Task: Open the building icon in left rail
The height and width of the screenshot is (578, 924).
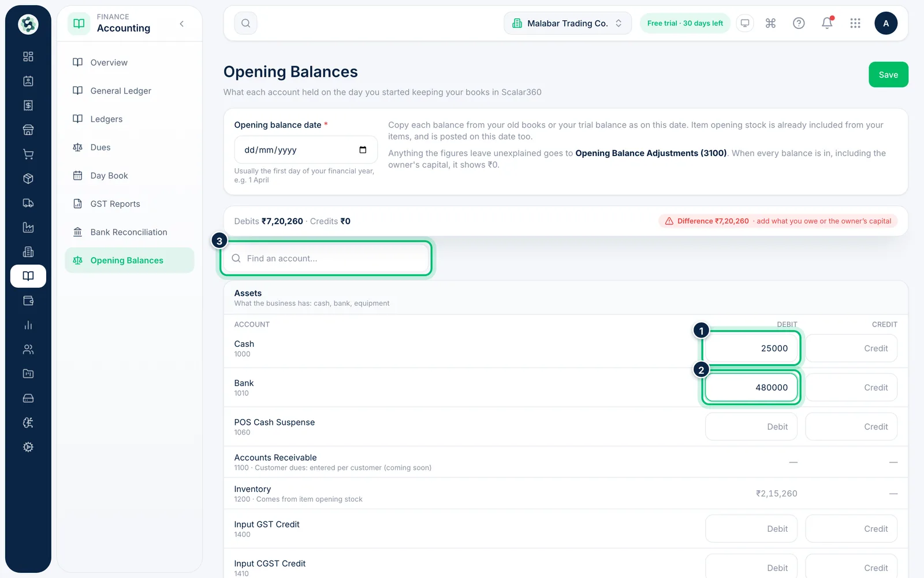Action: coord(28,252)
